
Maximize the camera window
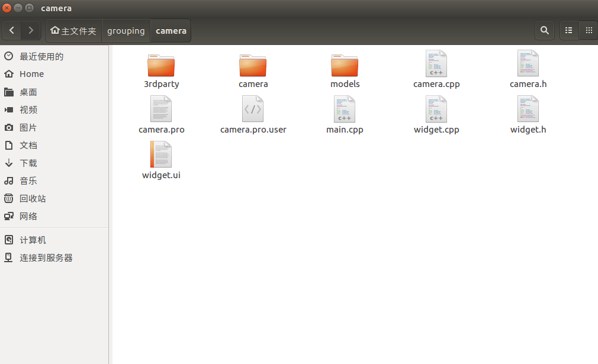29,8
